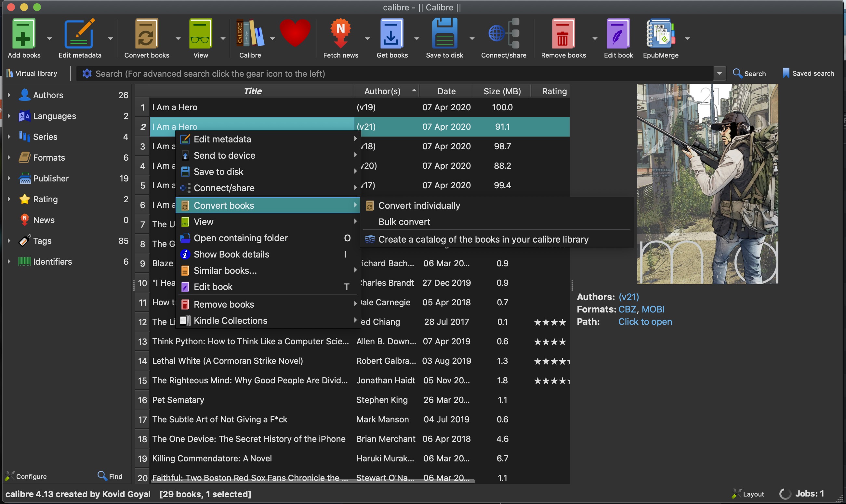
Task: Select Rating in the tag browser
Action: (x=45, y=199)
